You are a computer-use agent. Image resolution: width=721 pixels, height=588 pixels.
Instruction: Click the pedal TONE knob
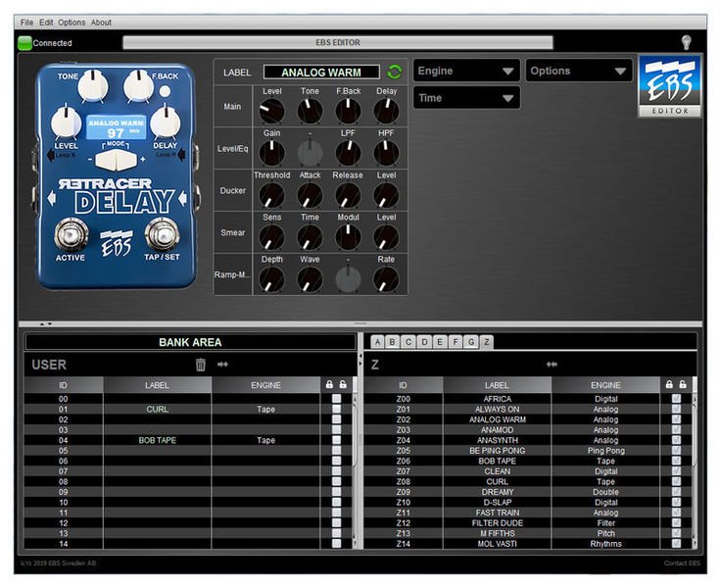tap(93, 86)
